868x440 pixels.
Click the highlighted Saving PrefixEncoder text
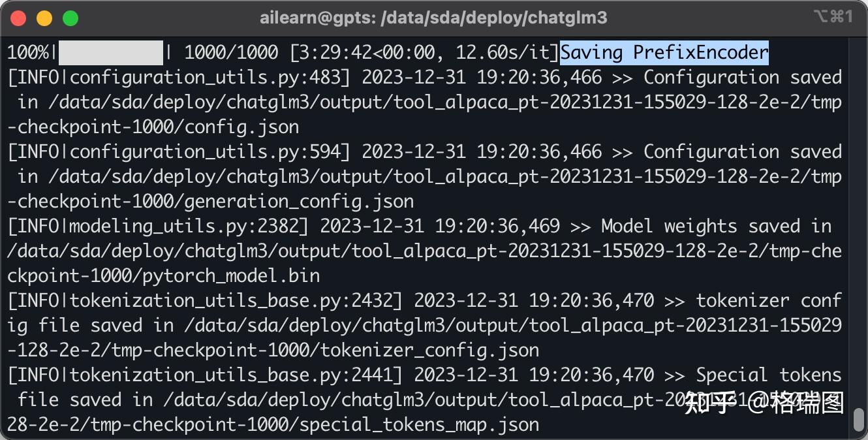[664, 52]
